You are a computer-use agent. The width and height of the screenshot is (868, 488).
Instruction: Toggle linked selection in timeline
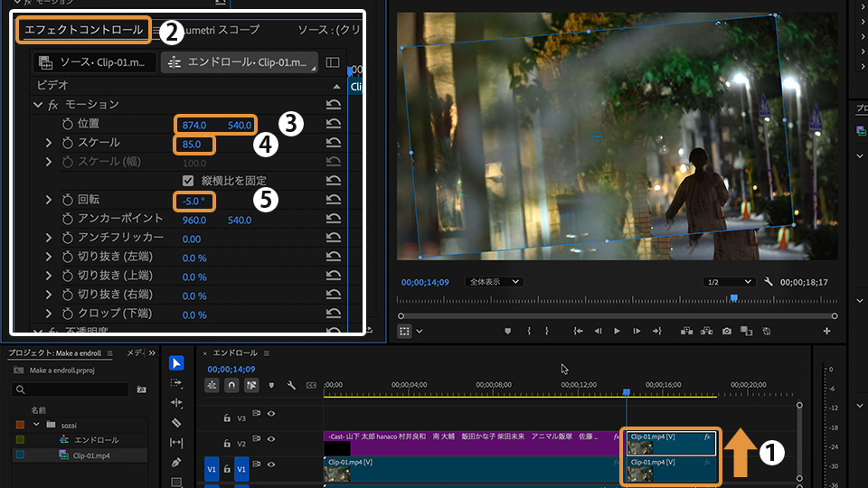tap(251, 385)
